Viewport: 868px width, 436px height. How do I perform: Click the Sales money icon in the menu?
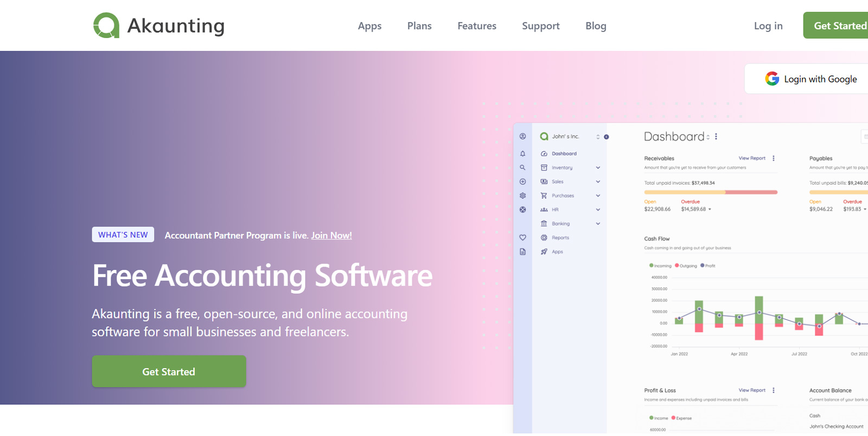coord(544,182)
